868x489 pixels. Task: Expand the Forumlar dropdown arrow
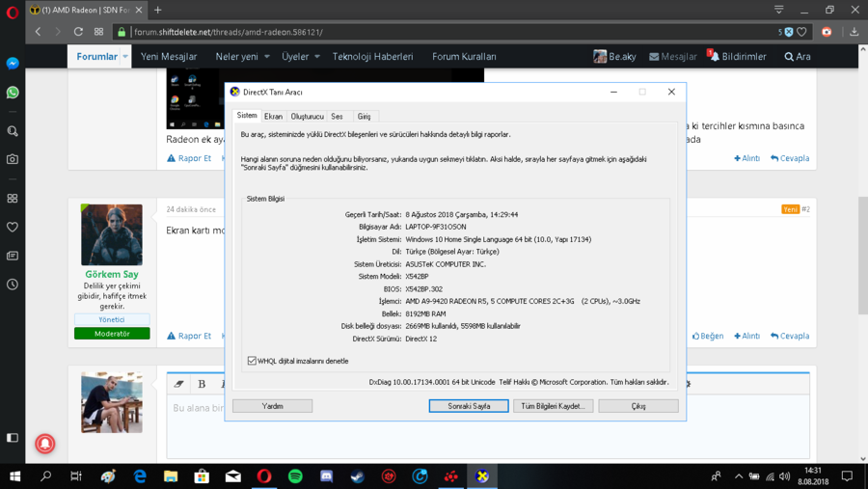coord(125,57)
